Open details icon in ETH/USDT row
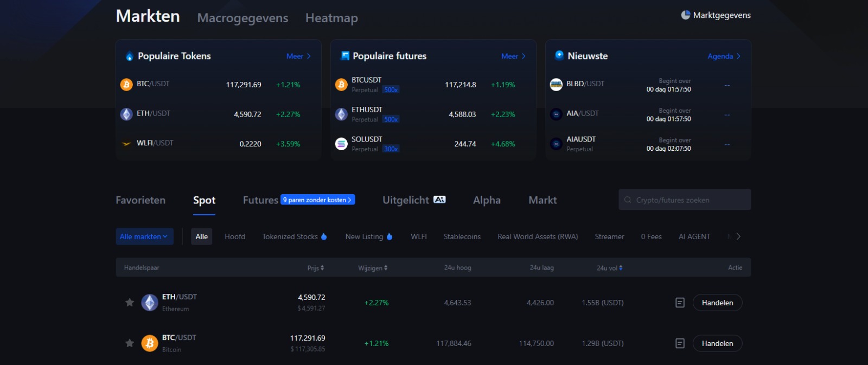This screenshot has height=365, width=868. (680, 303)
